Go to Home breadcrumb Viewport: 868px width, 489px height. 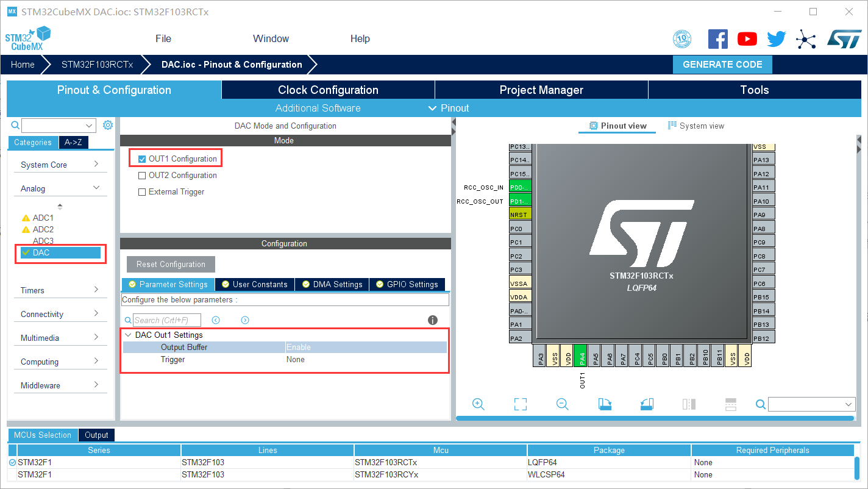(23, 65)
